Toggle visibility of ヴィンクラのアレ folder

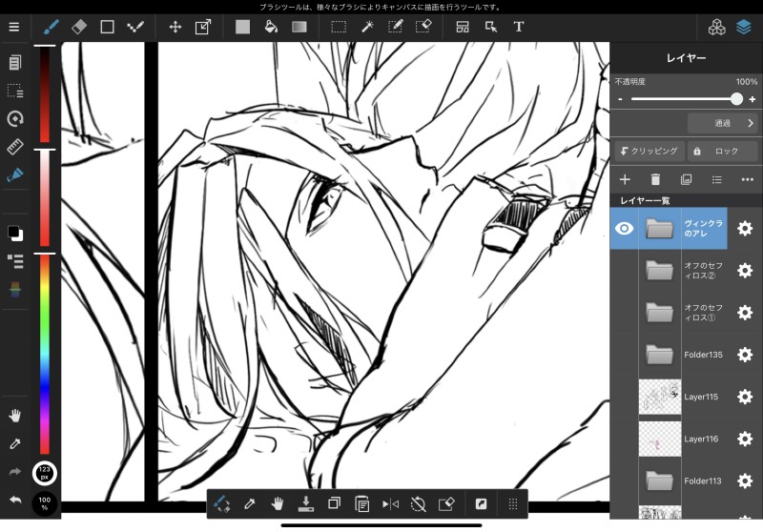coord(624,228)
